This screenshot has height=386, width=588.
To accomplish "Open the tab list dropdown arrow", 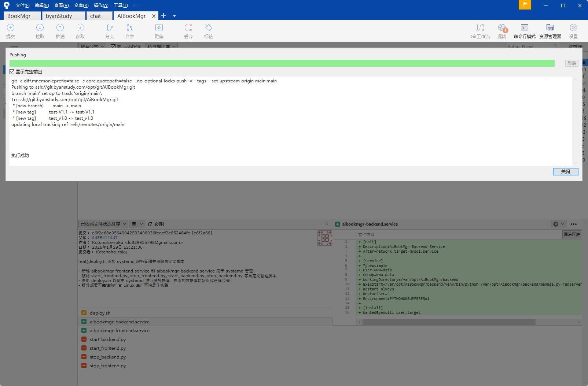I will [174, 16].
